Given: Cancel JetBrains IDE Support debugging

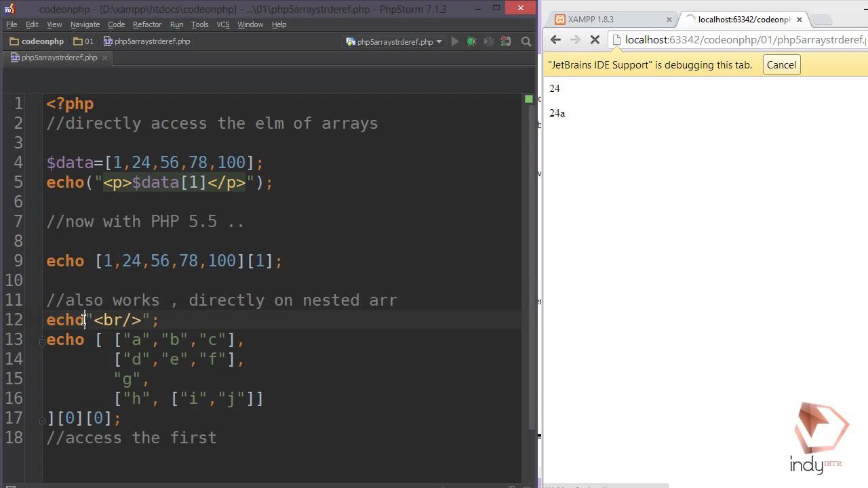Looking at the screenshot, I should [781, 65].
